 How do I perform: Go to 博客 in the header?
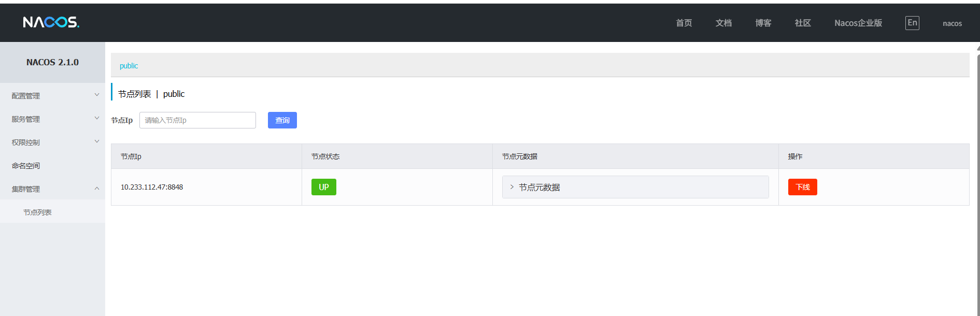pyautogui.click(x=763, y=23)
